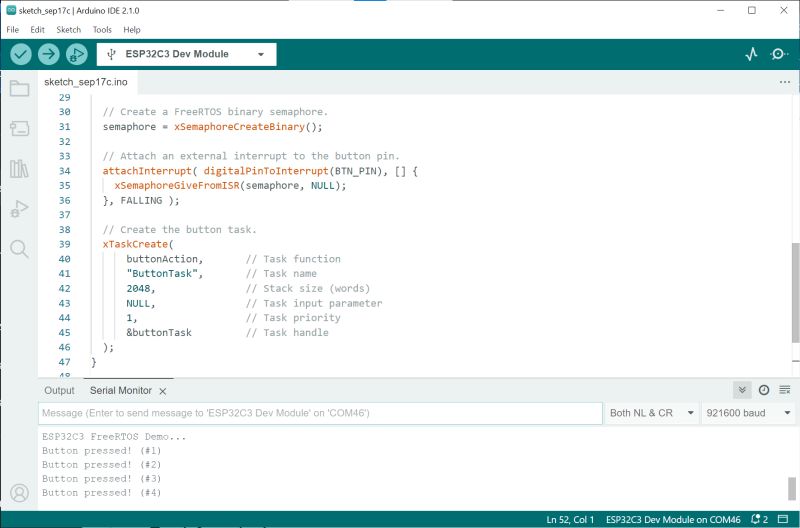Open the Sketchbook folder sidebar icon

19,88
